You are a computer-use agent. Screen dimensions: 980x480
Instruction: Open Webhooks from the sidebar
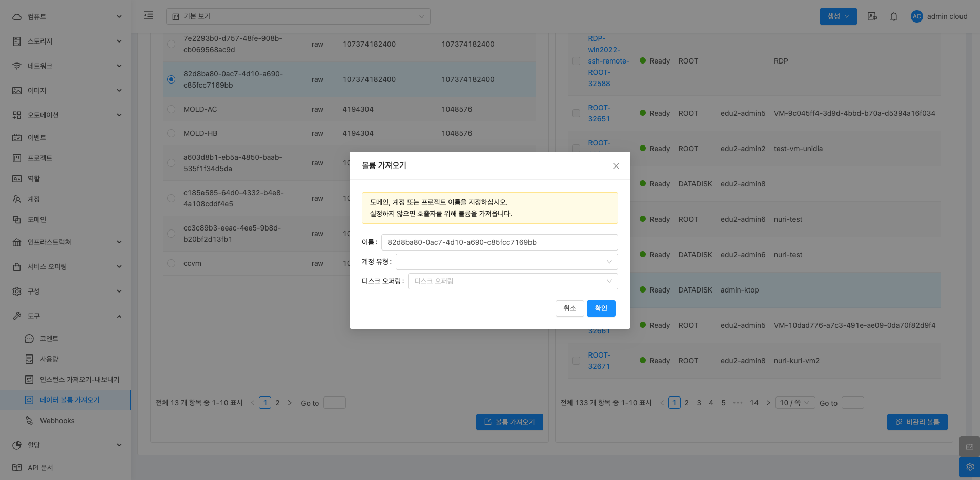(x=57, y=421)
